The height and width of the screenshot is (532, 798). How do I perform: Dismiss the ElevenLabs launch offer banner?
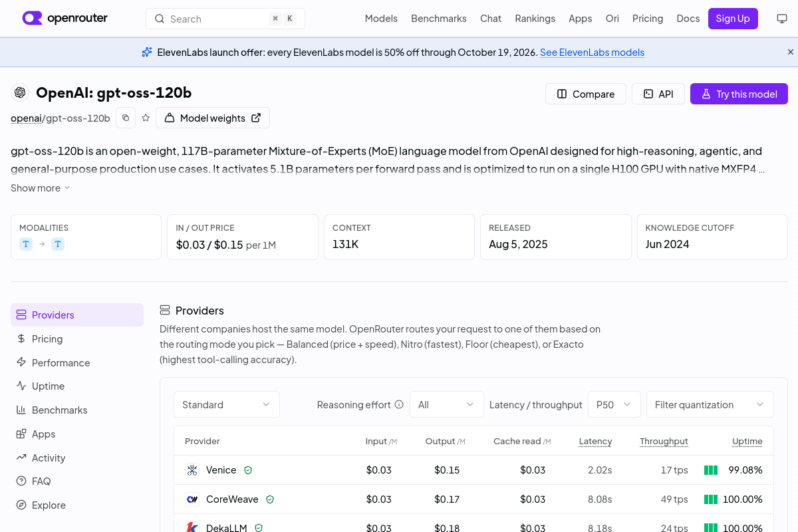[791, 52]
